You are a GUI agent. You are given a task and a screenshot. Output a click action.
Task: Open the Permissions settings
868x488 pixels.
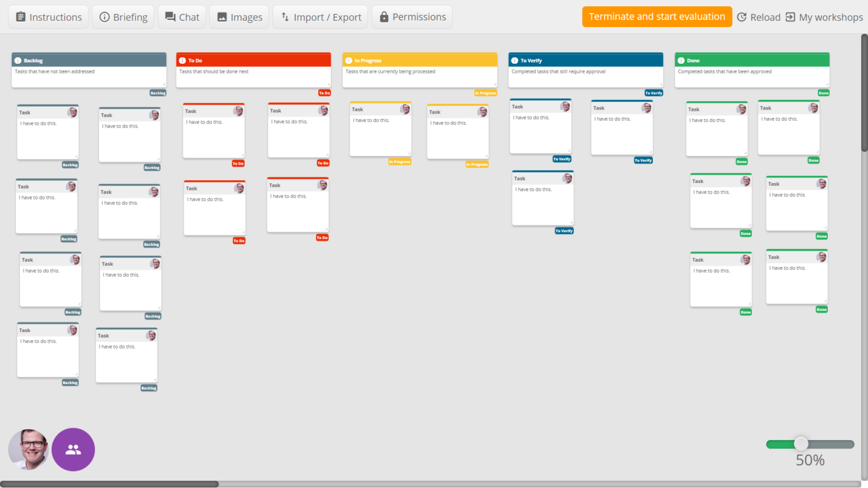tap(412, 17)
